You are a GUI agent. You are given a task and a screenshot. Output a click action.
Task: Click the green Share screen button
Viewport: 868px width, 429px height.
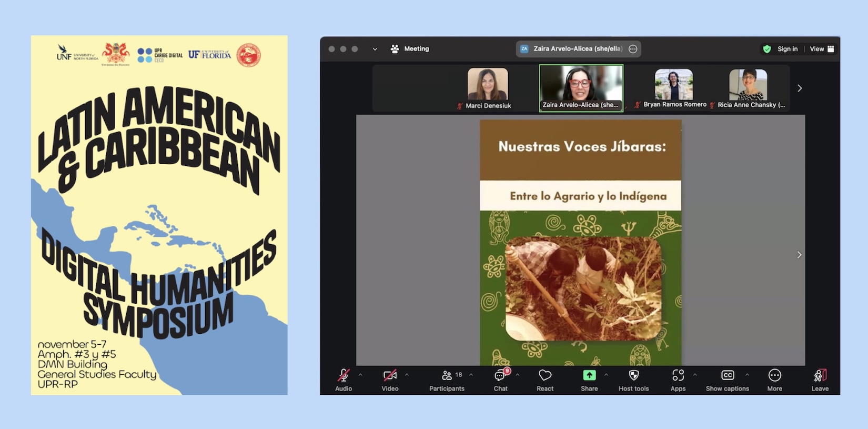click(x=589, y=375)
